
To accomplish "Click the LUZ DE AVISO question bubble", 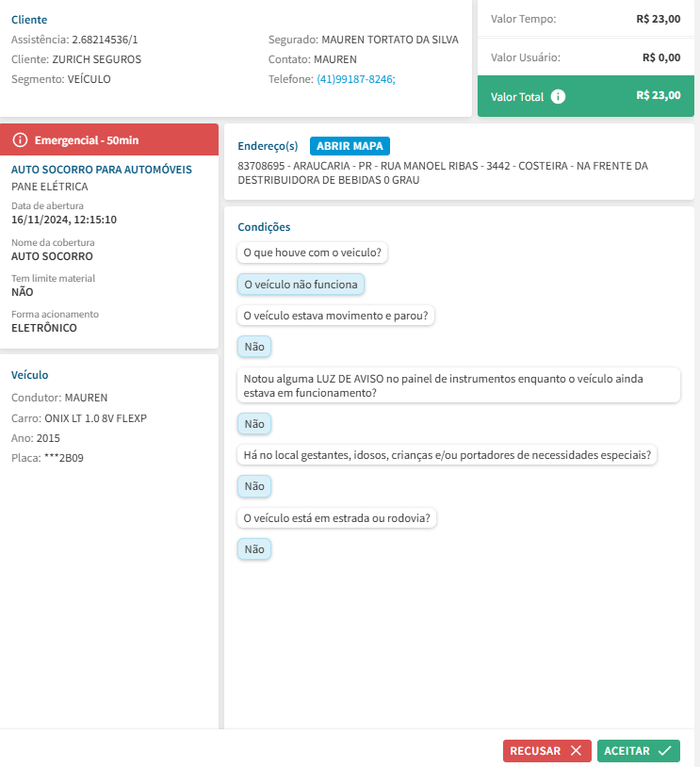I will [x=459, y=385].
